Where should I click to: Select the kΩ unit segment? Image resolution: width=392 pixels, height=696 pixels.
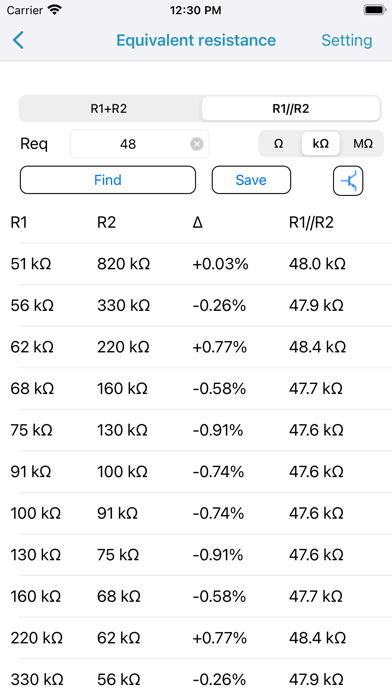[321, 144]
